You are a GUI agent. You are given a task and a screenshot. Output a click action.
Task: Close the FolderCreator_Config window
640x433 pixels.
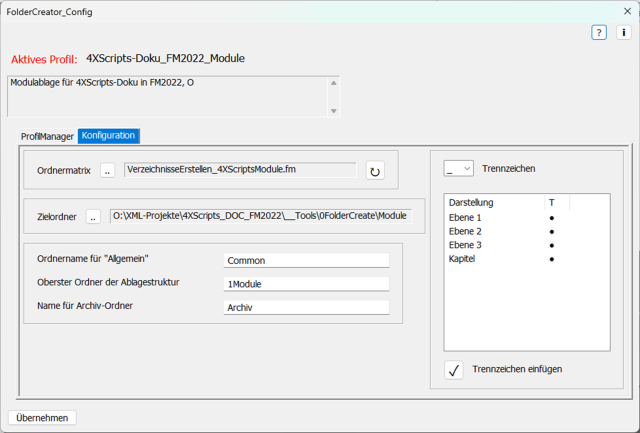tap(626, 11)
